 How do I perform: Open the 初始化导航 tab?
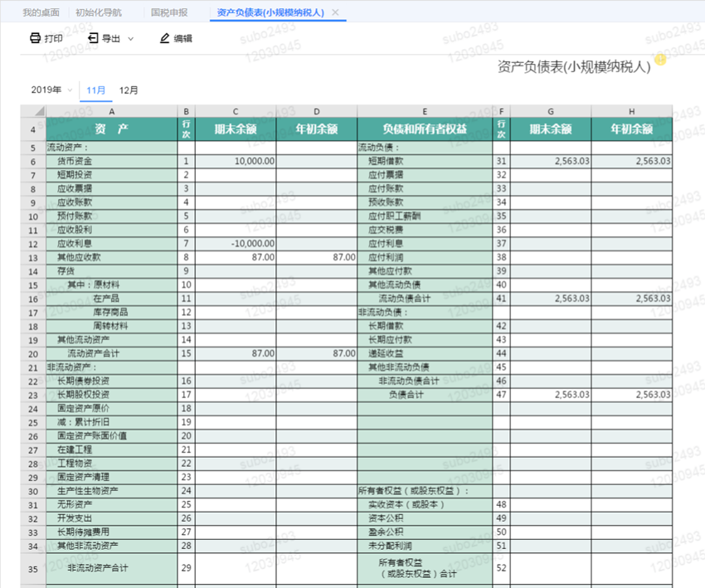click(99, 12)
